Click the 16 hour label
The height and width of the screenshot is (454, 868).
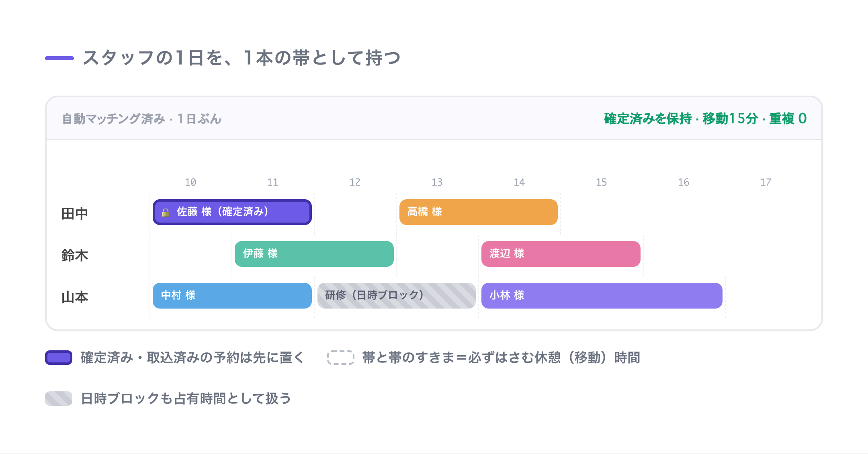[x=684, y=182]
